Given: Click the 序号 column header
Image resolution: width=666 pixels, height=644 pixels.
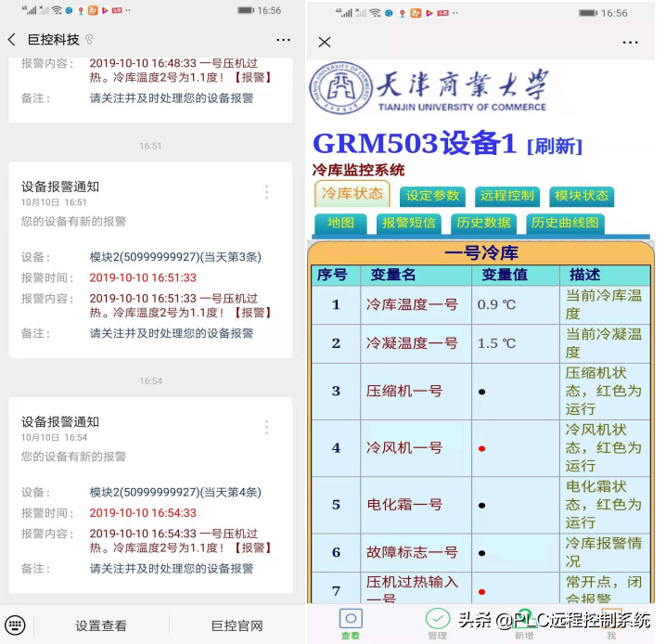Looking at the screenshot, I should click(332, 275).
